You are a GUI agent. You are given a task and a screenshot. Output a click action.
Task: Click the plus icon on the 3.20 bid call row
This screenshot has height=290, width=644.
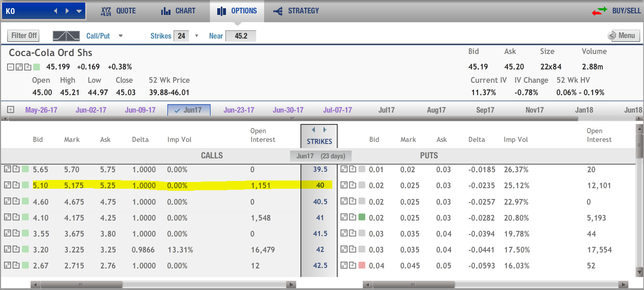[x=16, y=249]
